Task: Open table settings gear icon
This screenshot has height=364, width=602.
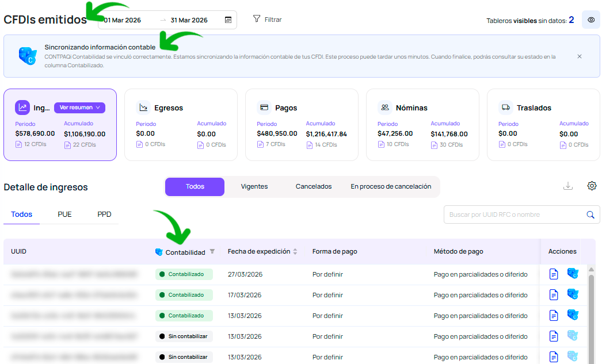Action: [x=592, y=186]
